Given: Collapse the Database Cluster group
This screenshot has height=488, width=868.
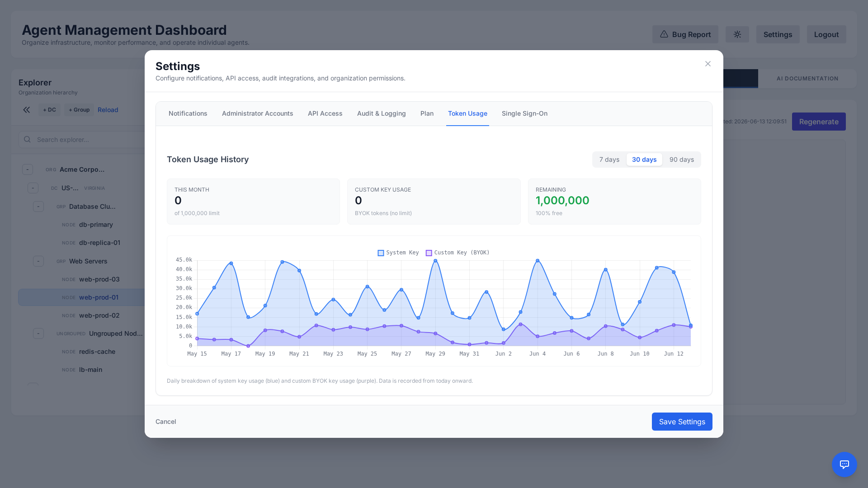Looking at the screenshot, I should coord(38,206).
